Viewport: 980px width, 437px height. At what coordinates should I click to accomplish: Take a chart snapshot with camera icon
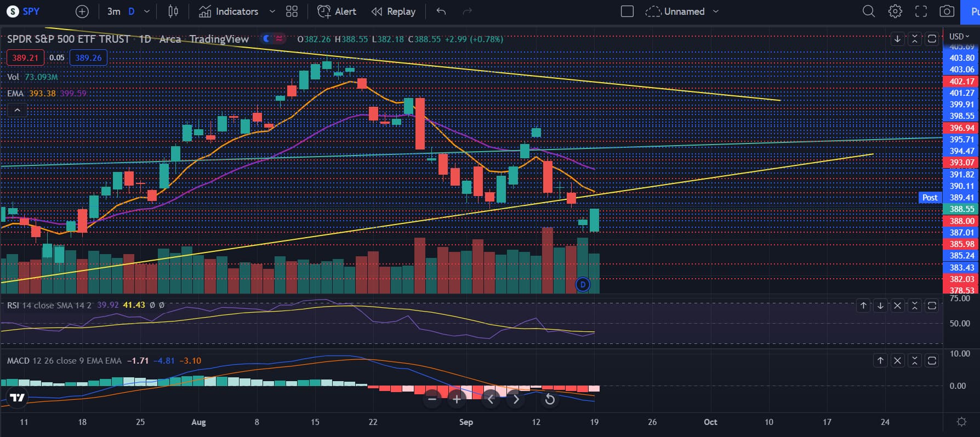947,11
